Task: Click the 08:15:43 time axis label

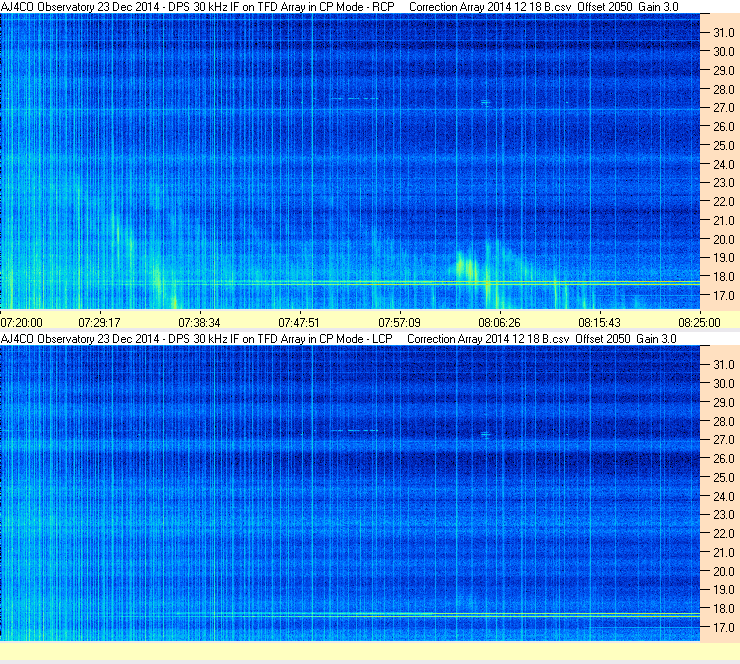Action: coord(599,323)
